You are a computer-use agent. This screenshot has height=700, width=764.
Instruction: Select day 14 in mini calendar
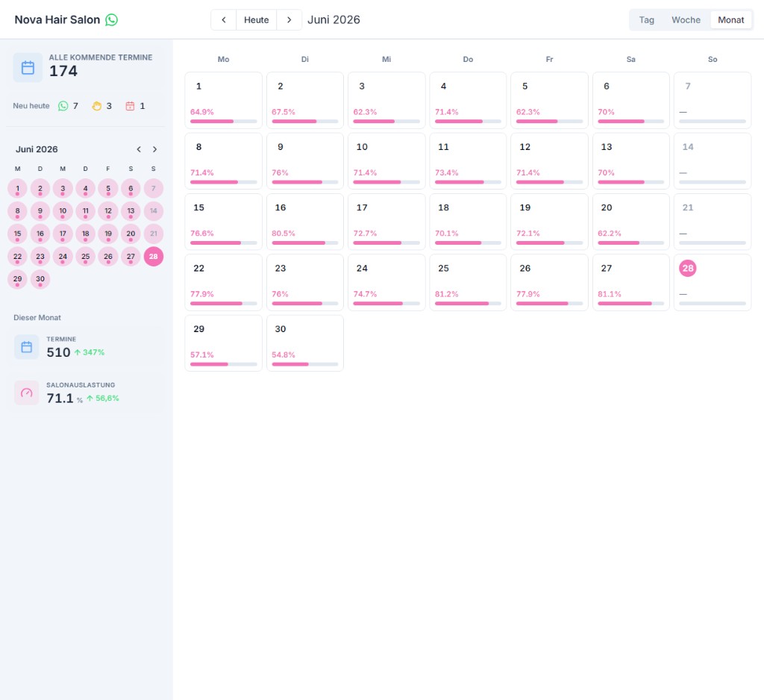pyautogui.click(x=154, y=211)
